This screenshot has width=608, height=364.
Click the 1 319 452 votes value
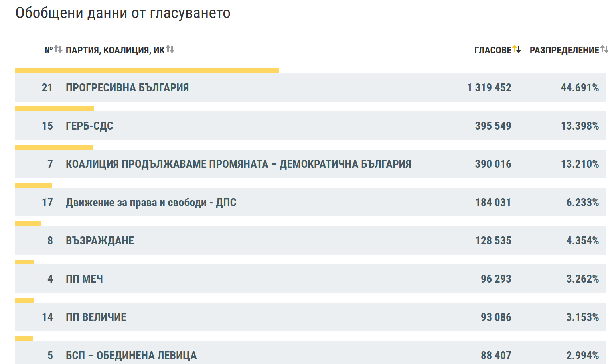tap(489, 87)
